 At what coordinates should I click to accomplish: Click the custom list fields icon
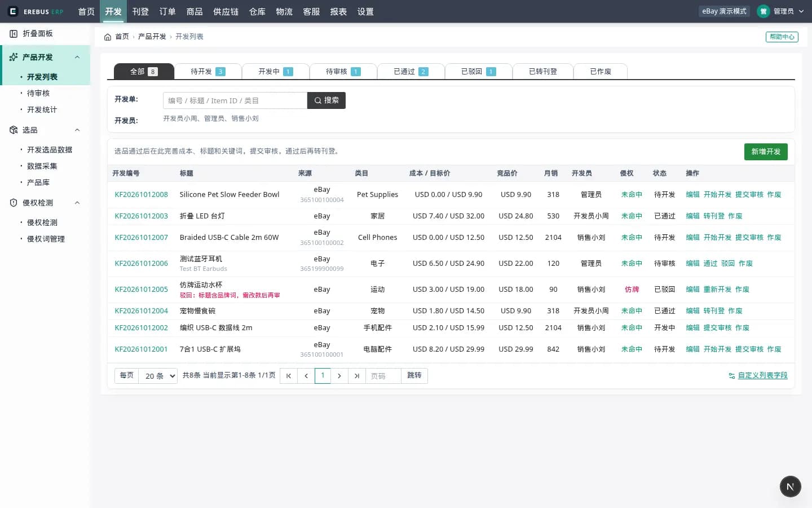732,376
